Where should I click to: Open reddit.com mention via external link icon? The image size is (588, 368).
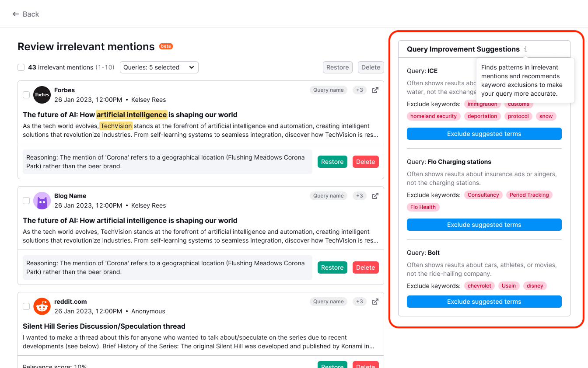(375, 302)
